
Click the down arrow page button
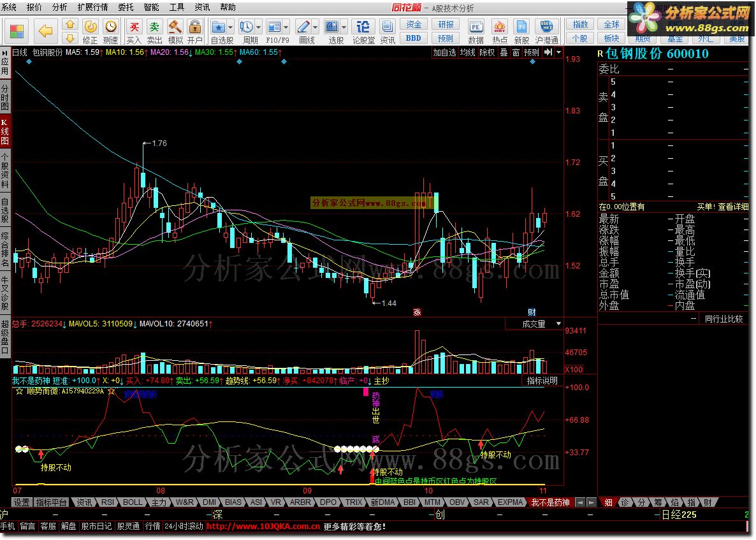70,38
